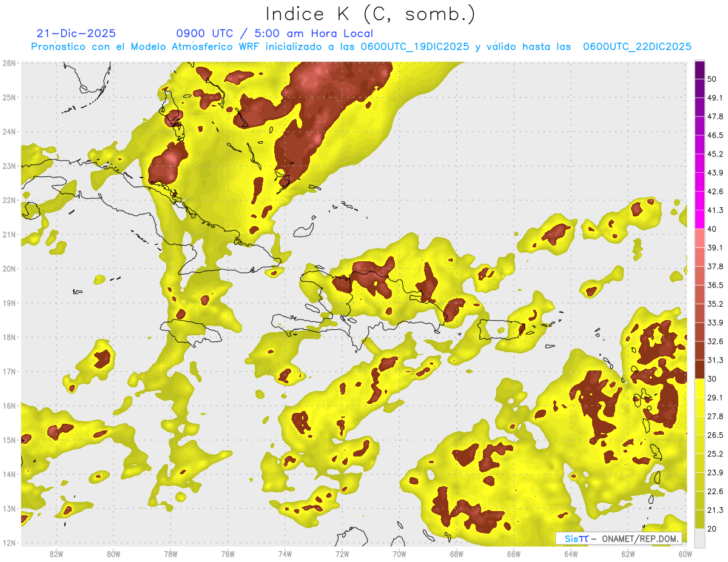The width and height of the screenshot is (728, 562).
Task: Click colorbar value 49.1
Action: [x=715, y=98]
